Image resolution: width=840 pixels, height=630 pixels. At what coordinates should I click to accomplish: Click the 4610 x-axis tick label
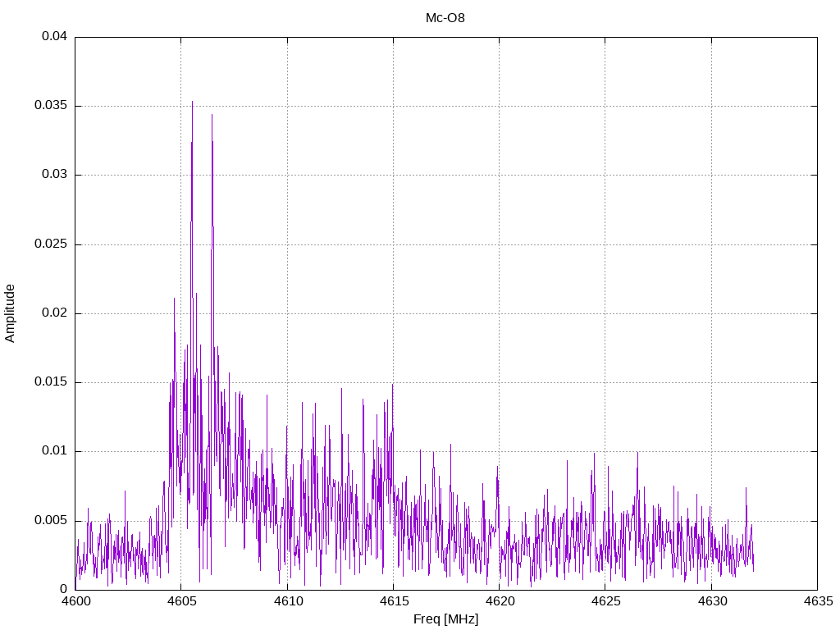(x=287, y=601)
